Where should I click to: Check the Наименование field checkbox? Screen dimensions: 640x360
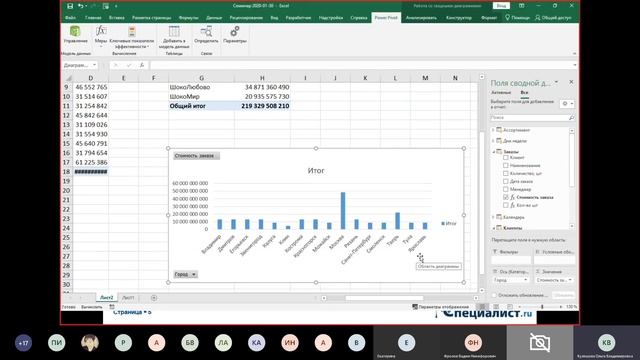click(x=506, y=165)
